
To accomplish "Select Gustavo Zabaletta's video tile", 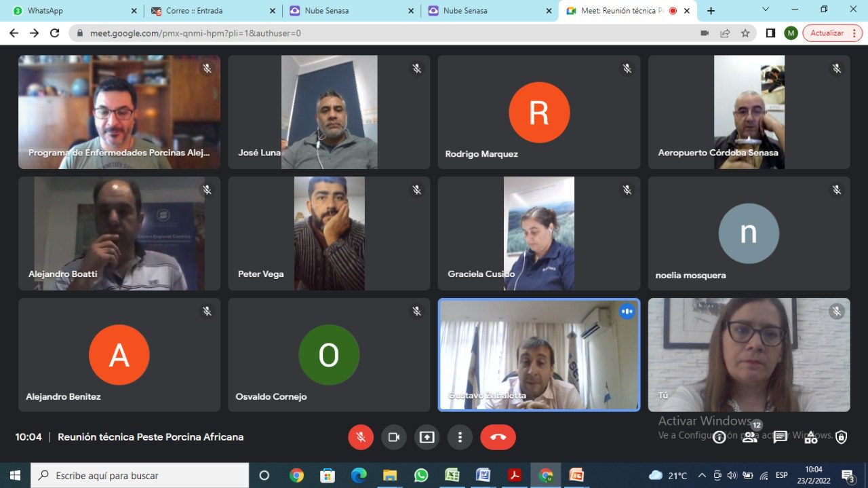I will (539, 355).
